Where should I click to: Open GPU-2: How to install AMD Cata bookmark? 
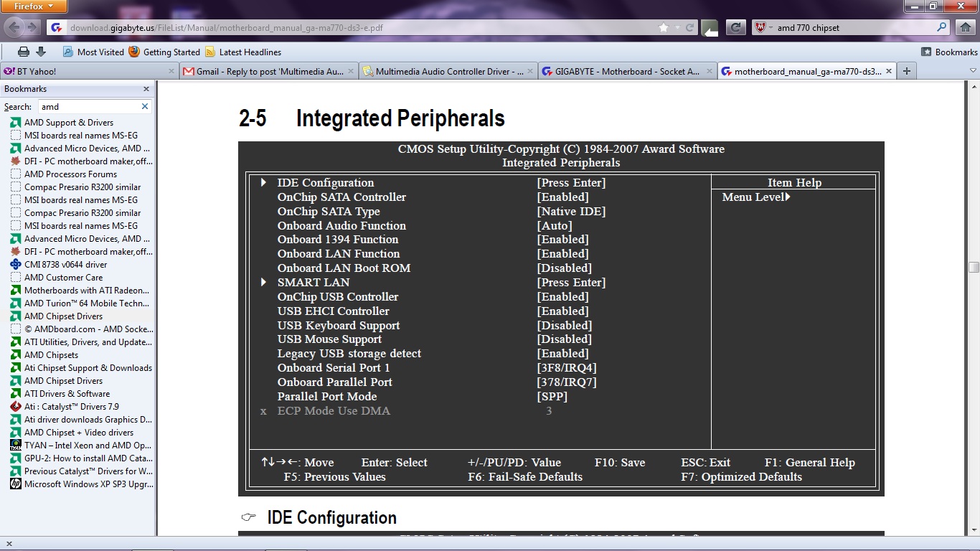click(88, 458)
